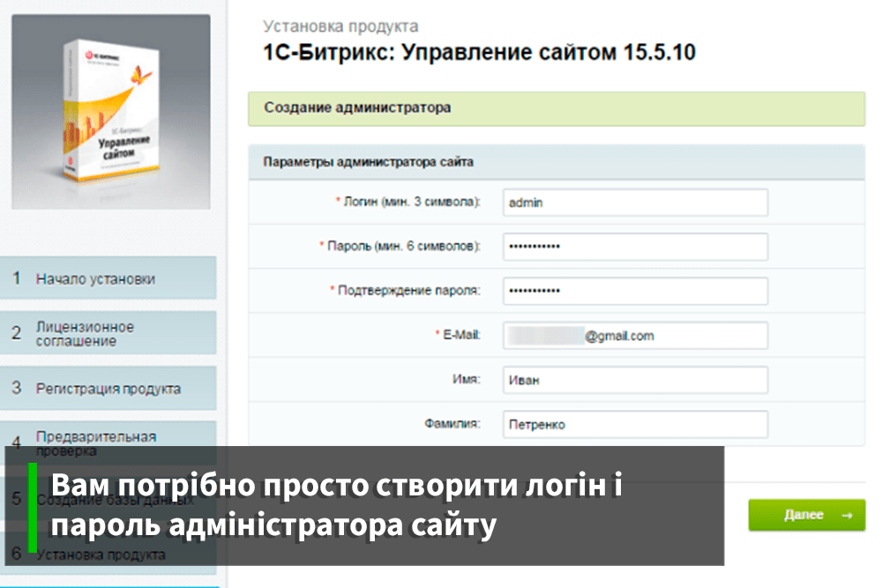
Task: Focus the Пароль password field
Action: [x=634, y=246]
